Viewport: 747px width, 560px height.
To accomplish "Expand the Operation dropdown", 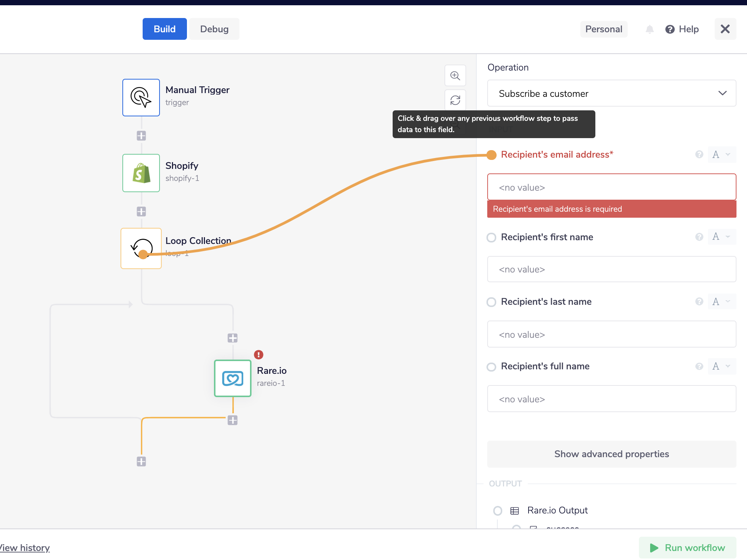I will pyautogui.click(x=611, y=93).
